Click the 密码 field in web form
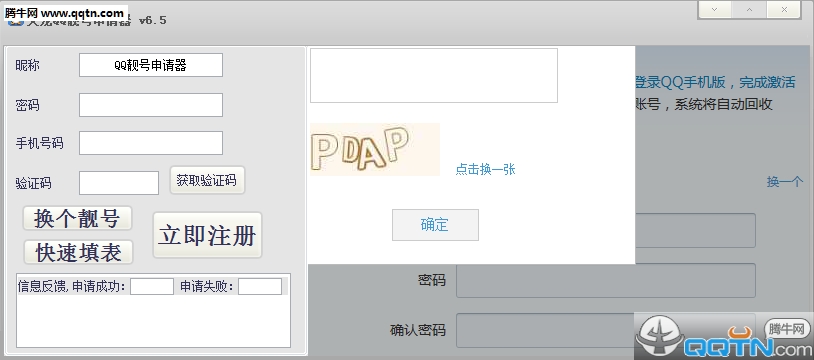814x360 pixels. point(606,281)
